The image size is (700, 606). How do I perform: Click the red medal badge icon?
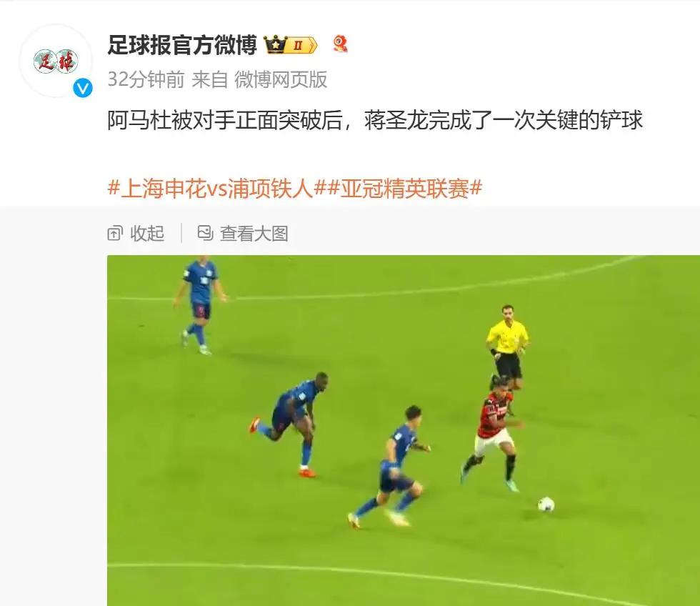(341, 44)
